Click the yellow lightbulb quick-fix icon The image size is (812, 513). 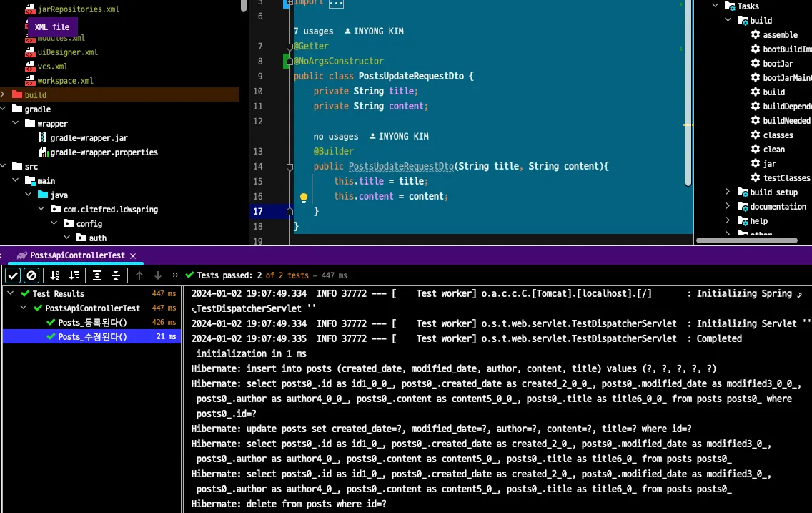click(x=303, y=197)
